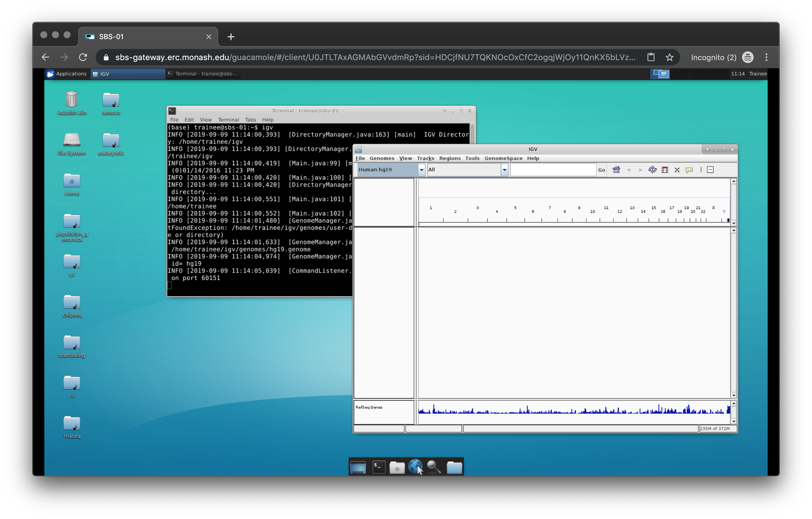Open the population_genomics desktop folder
This screenshot has width=812, height=519.
click(72, 227)
